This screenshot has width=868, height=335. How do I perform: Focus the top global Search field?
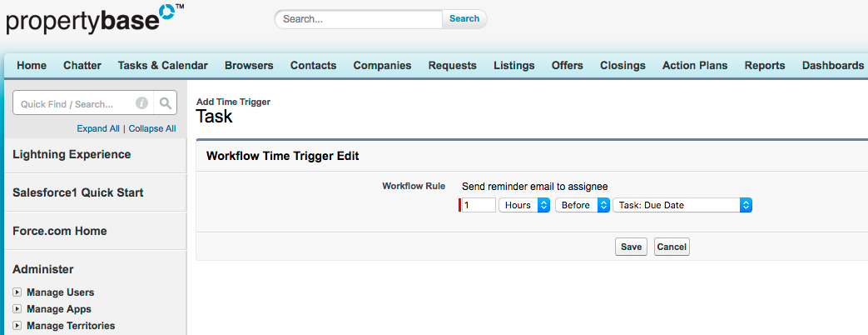[x=359, y=19]
